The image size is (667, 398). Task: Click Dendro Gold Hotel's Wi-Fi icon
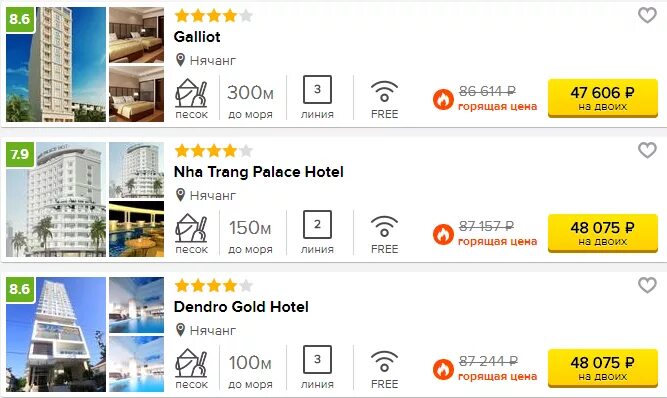click(384, 361)
